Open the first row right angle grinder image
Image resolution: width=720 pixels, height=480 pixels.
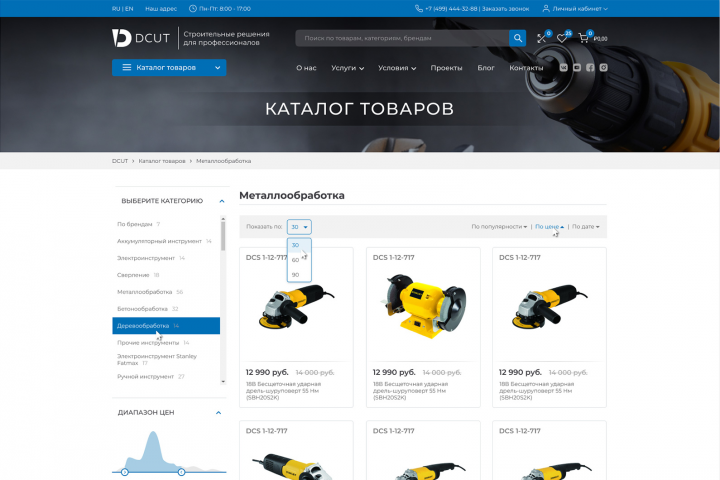[550, 306]
